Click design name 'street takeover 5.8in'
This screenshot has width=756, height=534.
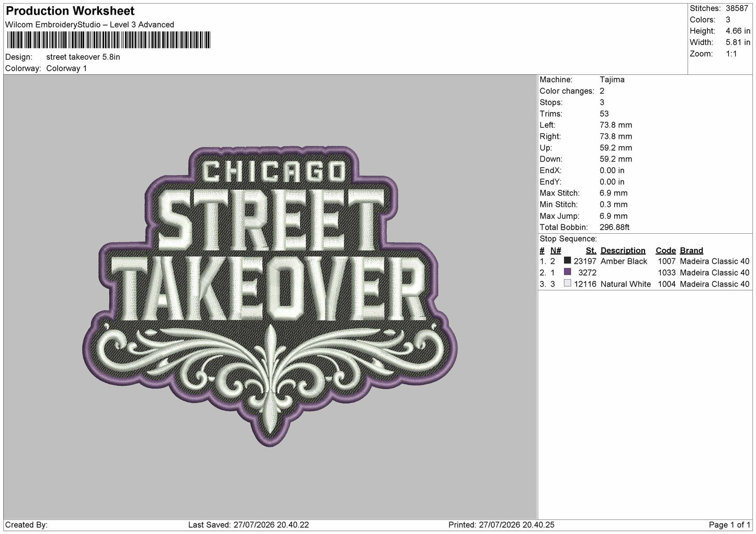coord(83,57)
